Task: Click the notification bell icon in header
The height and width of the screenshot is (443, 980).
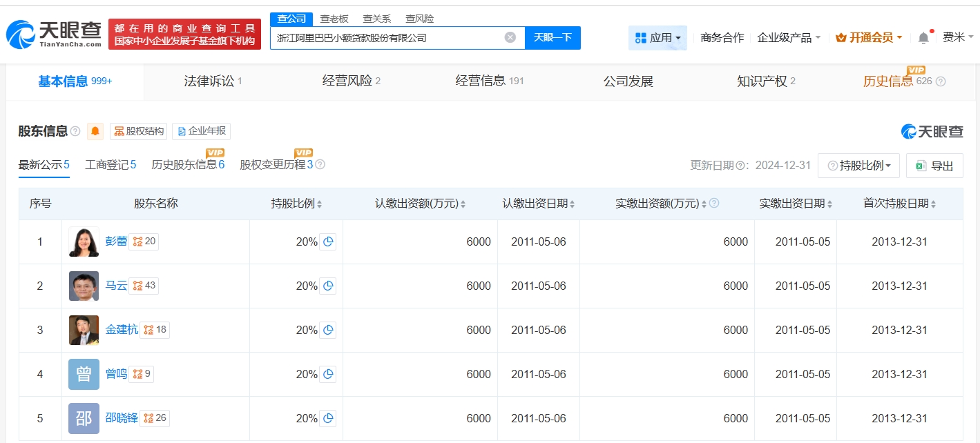Action: (923, 38)
